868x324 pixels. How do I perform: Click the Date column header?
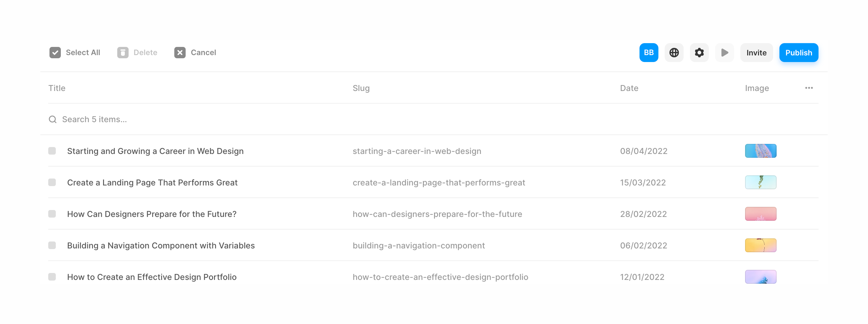pos(629,88)
